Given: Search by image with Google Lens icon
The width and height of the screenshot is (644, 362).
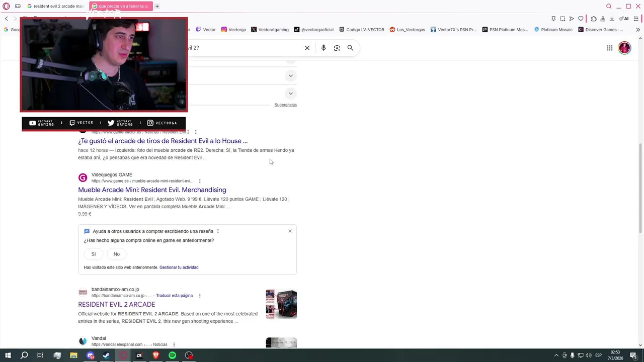Looking at the screenshot, I should click(x=337, y=48).
